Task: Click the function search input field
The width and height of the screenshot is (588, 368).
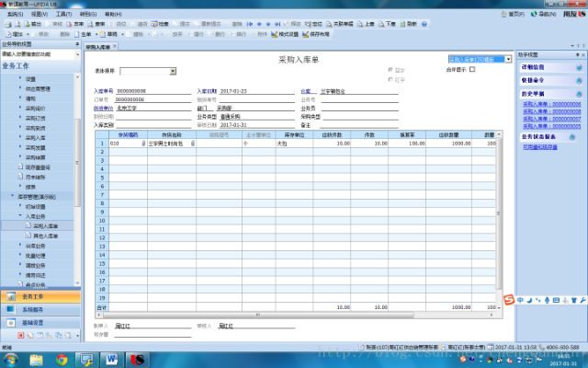Action: click(x=38, y=54)
